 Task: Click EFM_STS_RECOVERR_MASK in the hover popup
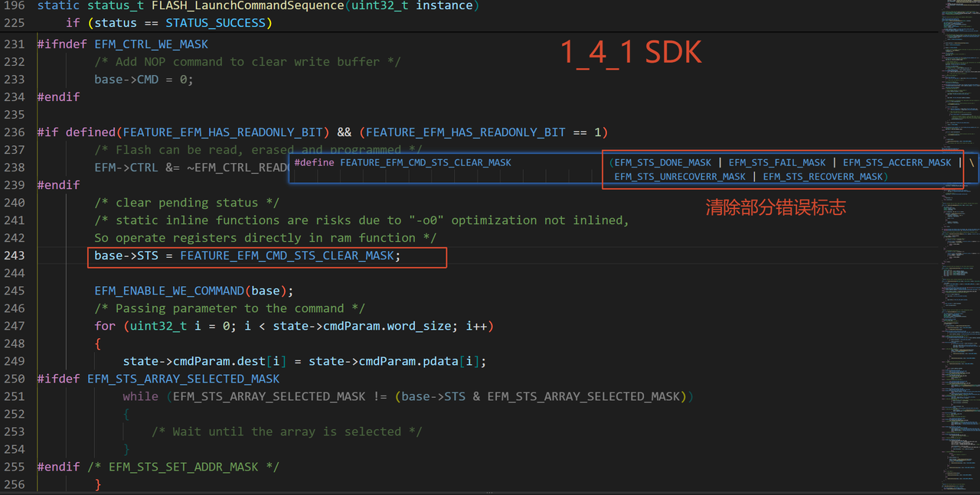[x=823, y=177]
